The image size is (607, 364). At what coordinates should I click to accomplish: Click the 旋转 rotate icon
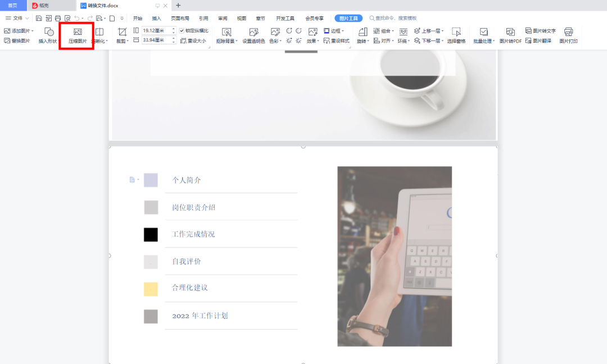pyautogui.click(x=363, y=32)
